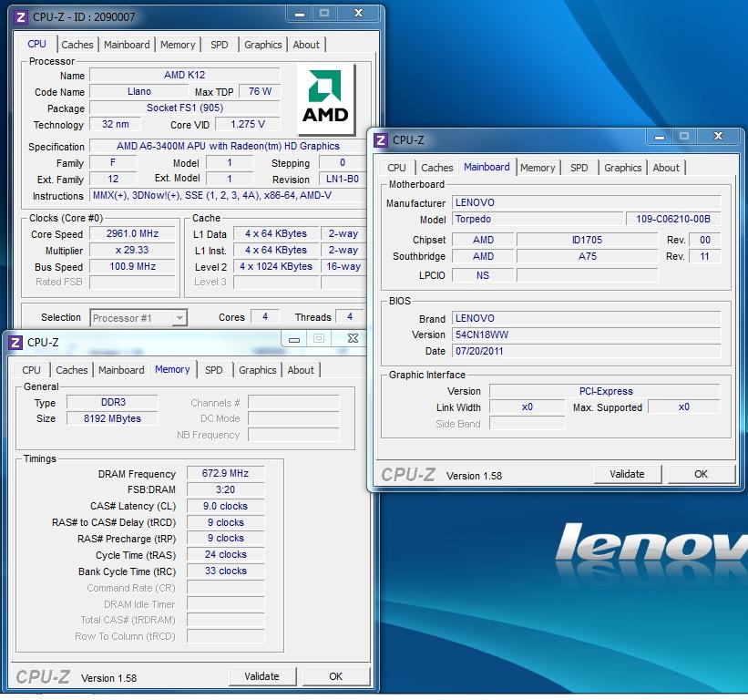Click the BIOS Version field 54CN18WW

[586, 335]
